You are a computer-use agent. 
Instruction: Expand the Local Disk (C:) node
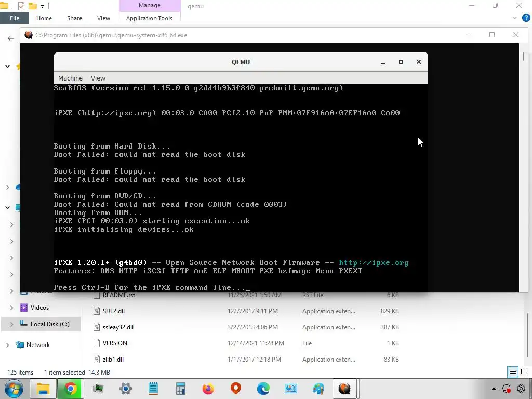(11, 324)
